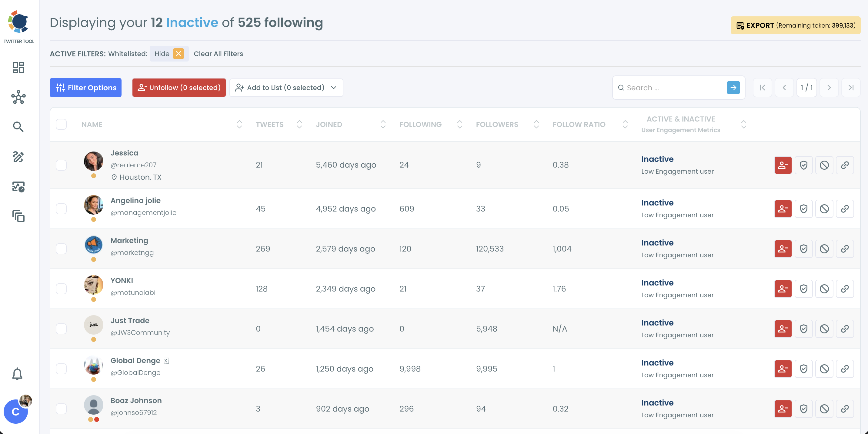
Task: Sort by the TWEETS column arrows
Action: click(x=299, y=124)
